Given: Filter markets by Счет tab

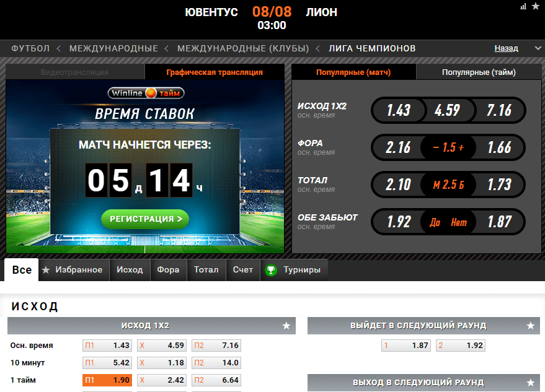Looking at the screenshot, I should [243, 270].
